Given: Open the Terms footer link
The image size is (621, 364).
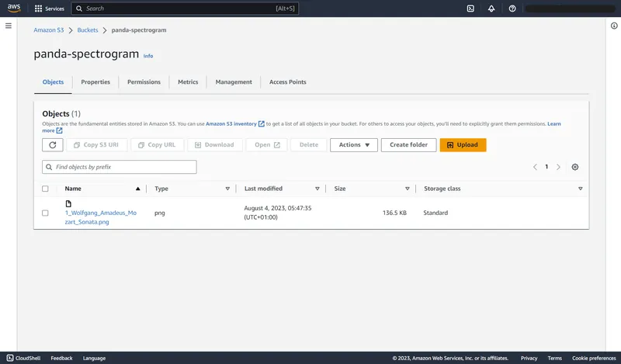Looking at the screenshot, I should click(555, 358).
